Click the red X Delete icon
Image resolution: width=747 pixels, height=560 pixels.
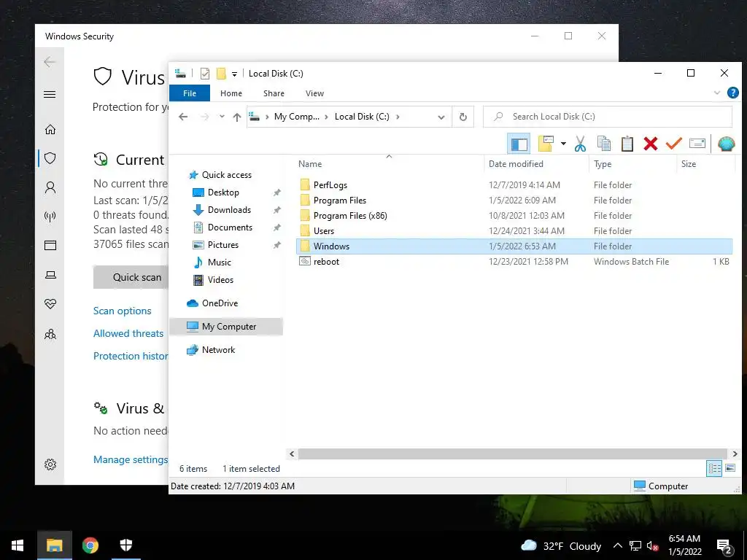pos(650,144)
